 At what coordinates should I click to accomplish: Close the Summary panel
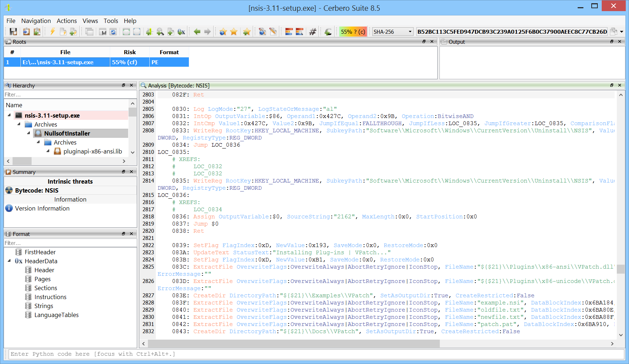tap(131, 172)
